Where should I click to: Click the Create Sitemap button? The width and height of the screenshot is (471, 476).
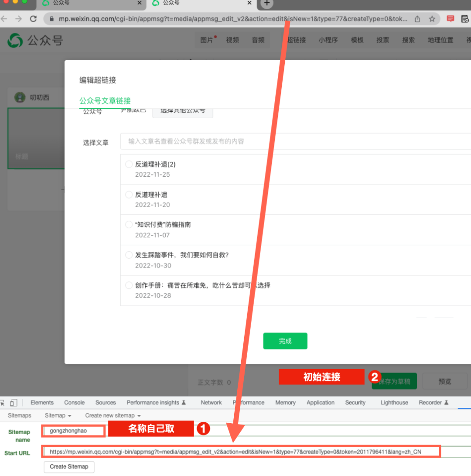click(69, 467)
